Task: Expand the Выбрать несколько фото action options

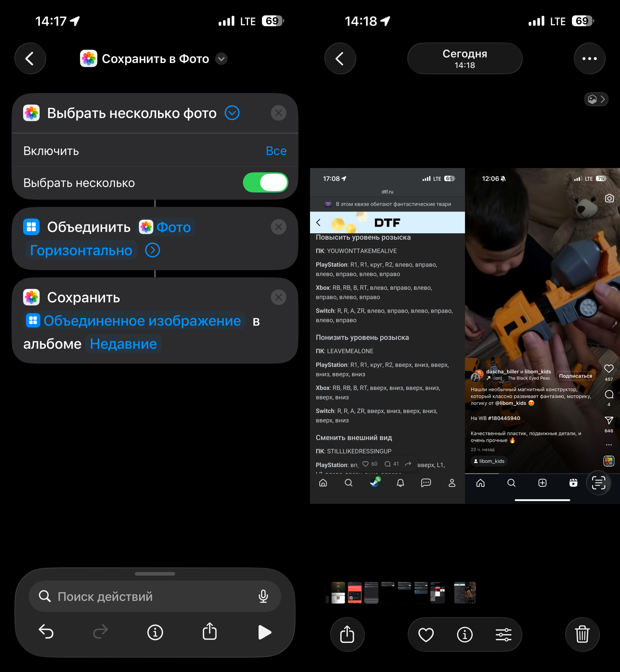Action: click(232, 113)
